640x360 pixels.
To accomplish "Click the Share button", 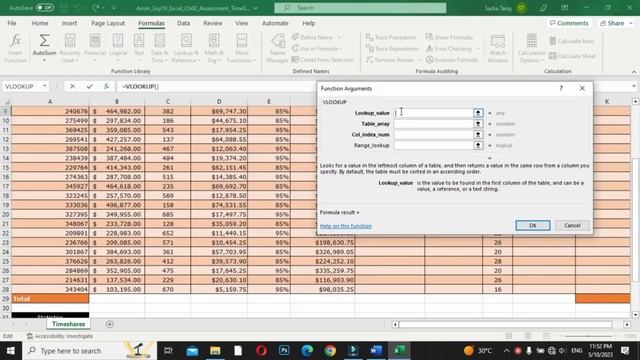I will (615, 23).
